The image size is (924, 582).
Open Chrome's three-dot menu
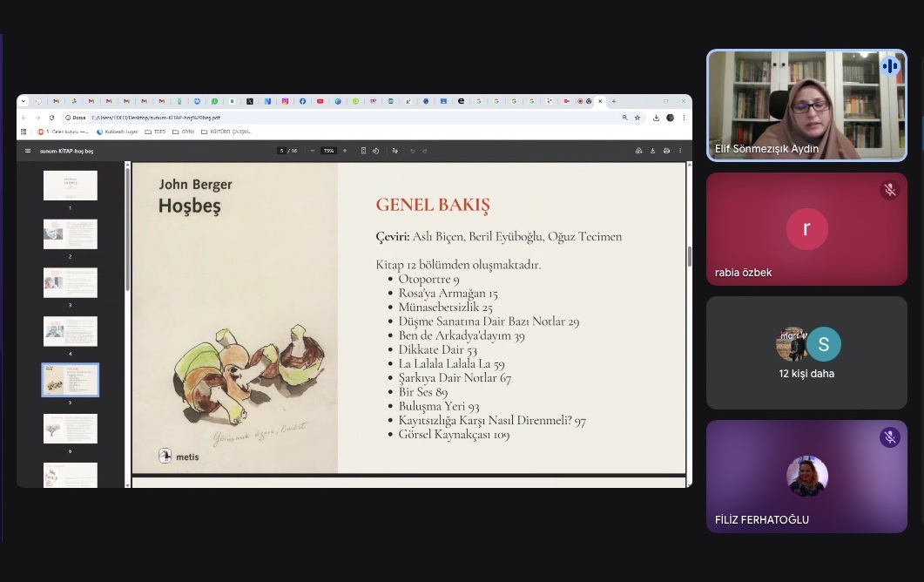pos(684,118)
